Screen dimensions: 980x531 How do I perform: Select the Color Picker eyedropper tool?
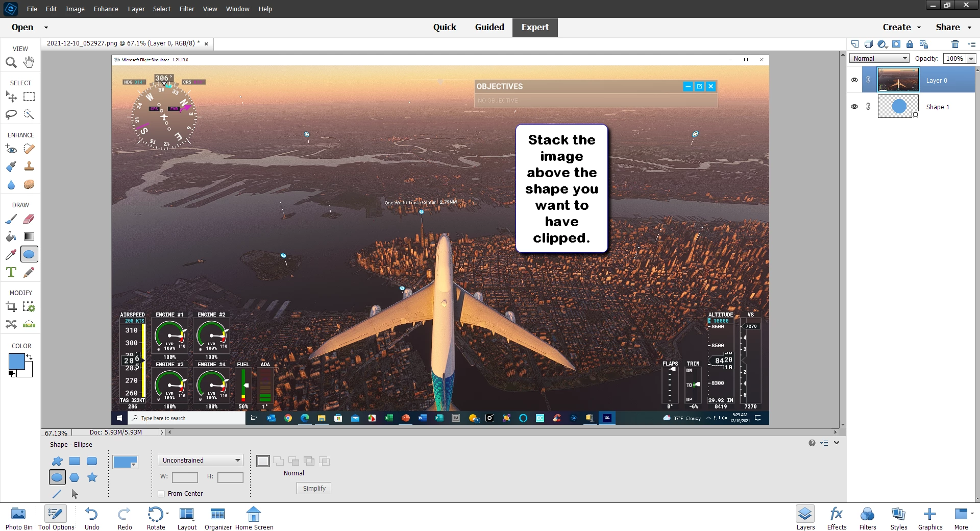(11, 254)
